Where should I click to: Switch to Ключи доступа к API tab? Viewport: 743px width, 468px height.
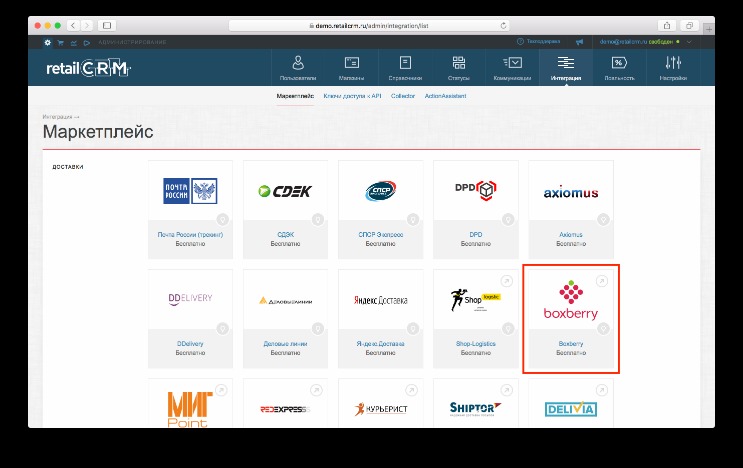pos(352,96)
